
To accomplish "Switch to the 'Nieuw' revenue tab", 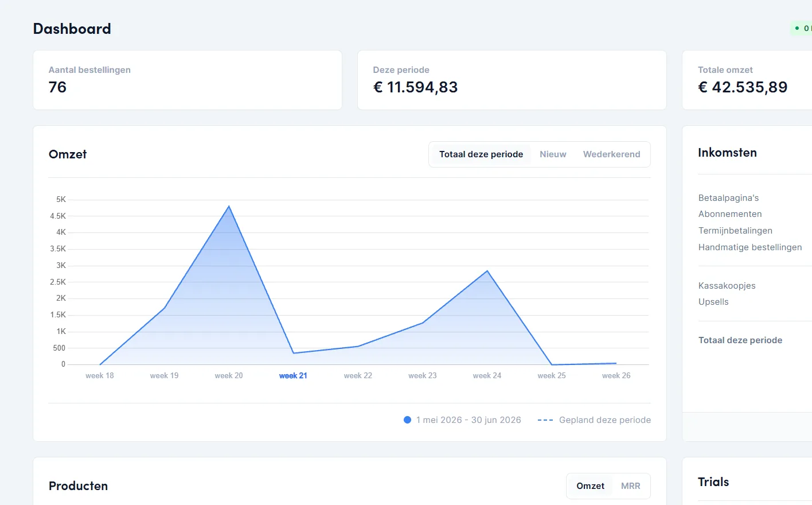I will 553,154.
